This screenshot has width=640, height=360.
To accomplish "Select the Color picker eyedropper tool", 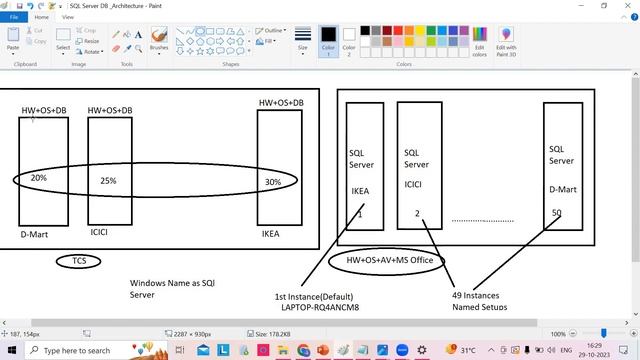I will click(127, 49).
